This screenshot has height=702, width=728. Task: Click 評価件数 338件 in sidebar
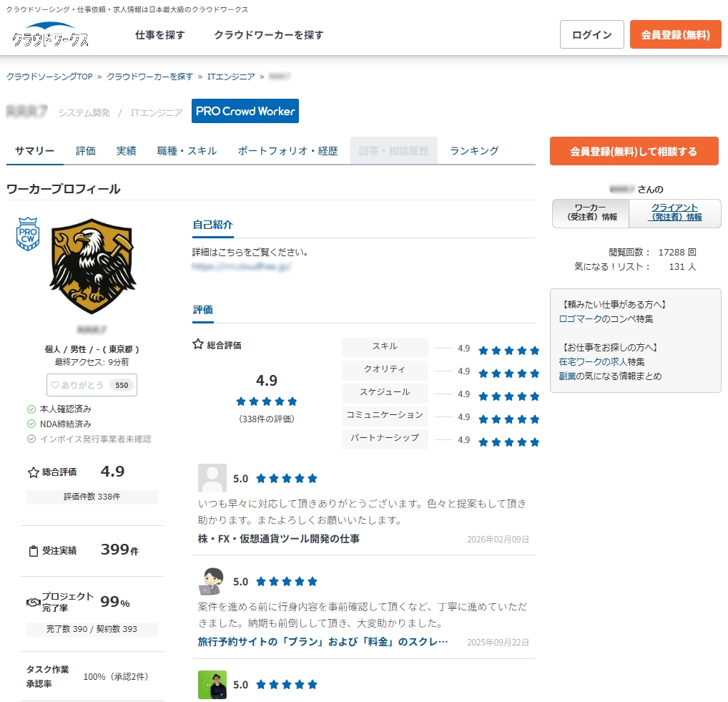point(92,497)
